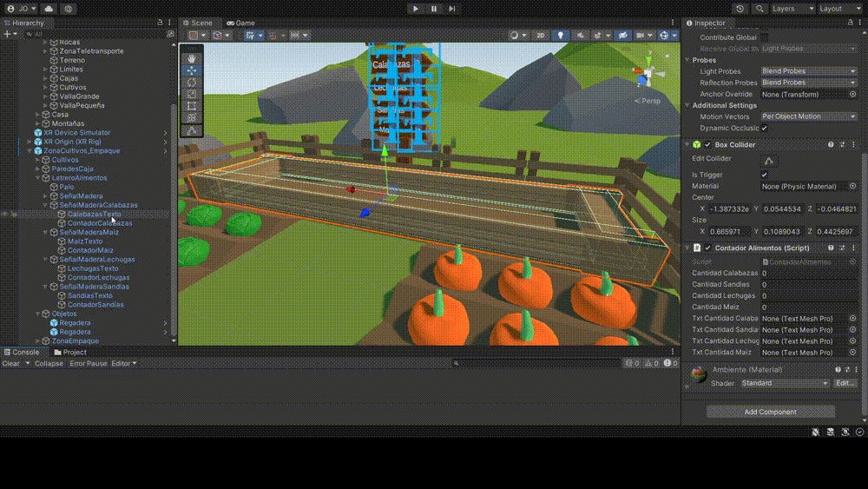Click the shader Edit... button
868x489 pixels.
[x=845, y=383]
